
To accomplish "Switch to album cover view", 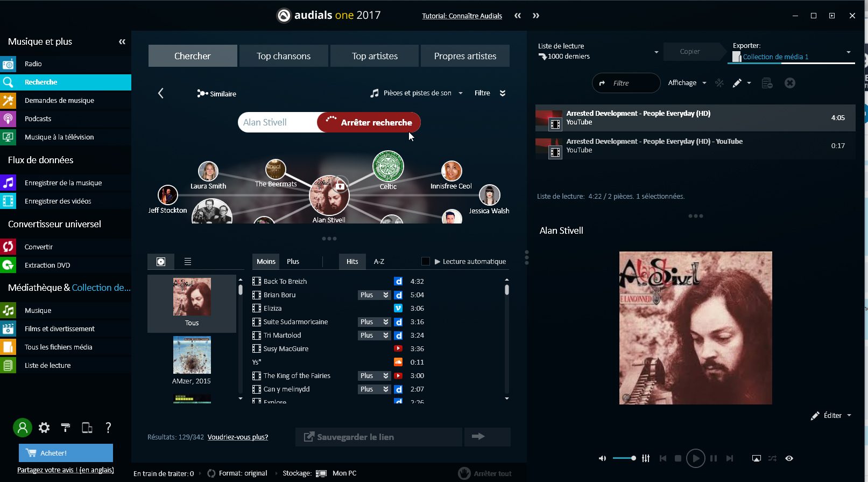I will [x=161, y=262].
